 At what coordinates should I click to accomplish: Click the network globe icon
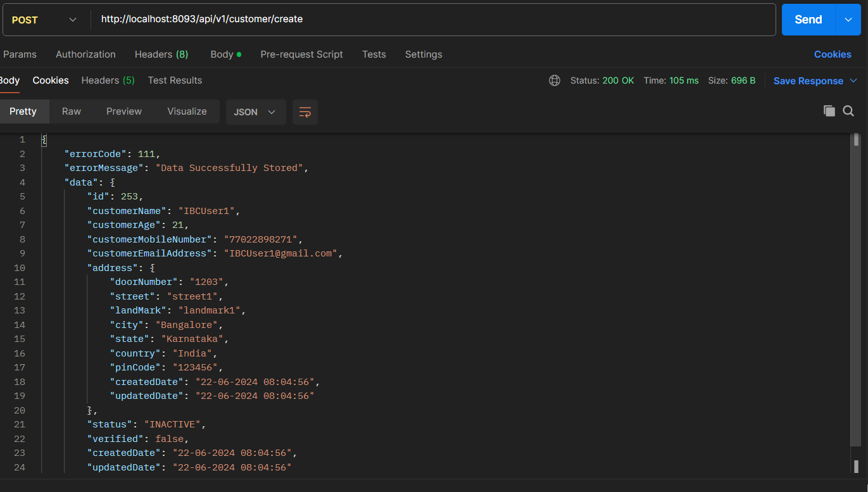555,80
